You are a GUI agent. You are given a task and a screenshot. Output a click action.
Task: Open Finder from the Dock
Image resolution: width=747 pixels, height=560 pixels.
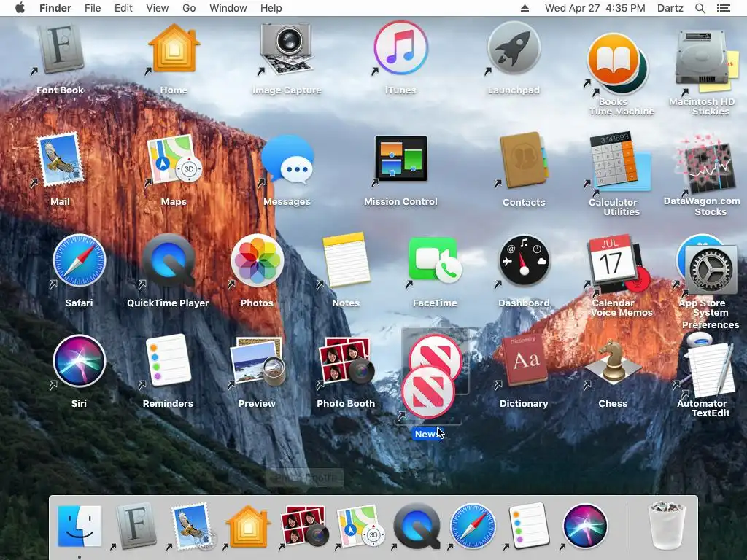(x=80, y=526)
